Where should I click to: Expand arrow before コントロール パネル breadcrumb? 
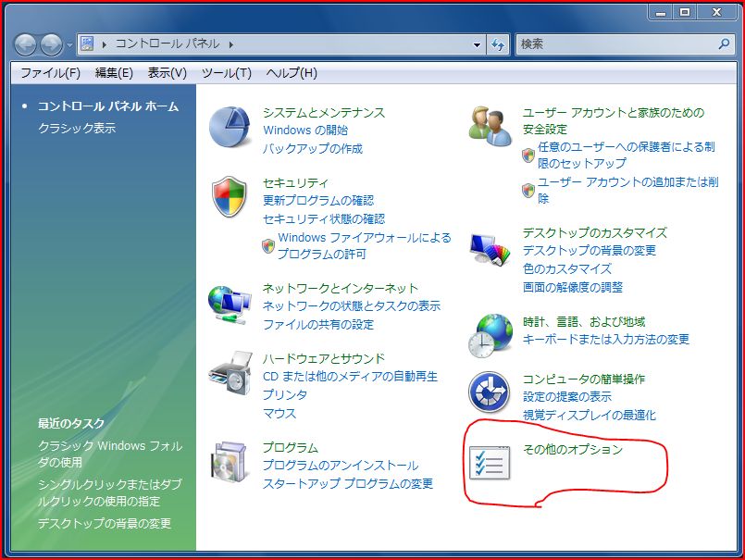[104, 44]
